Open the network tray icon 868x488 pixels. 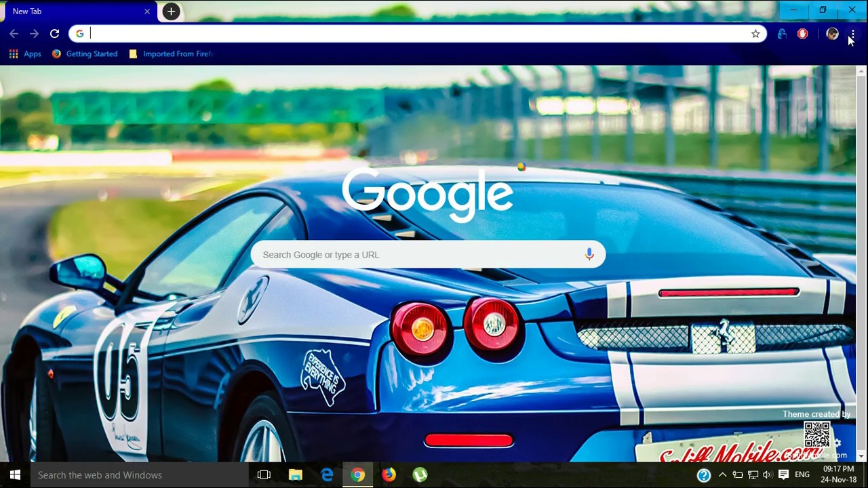coord(753,475)
